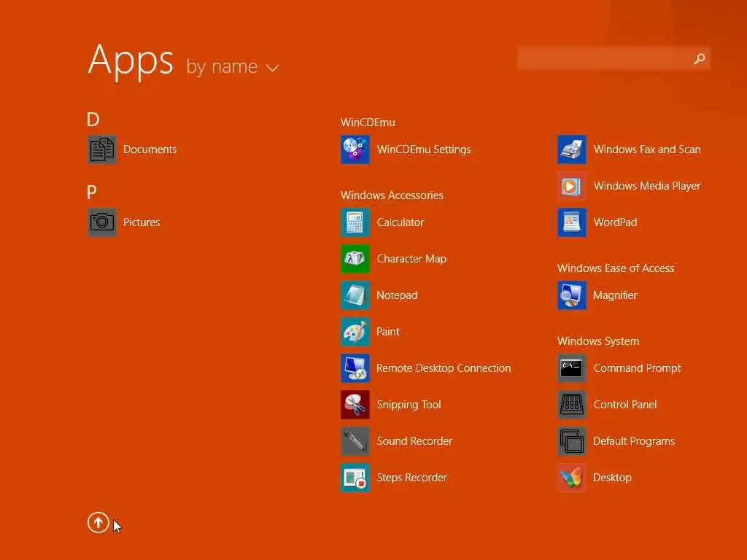
Task: Open the Control Panel icon
Action: (x=572, y=405)
